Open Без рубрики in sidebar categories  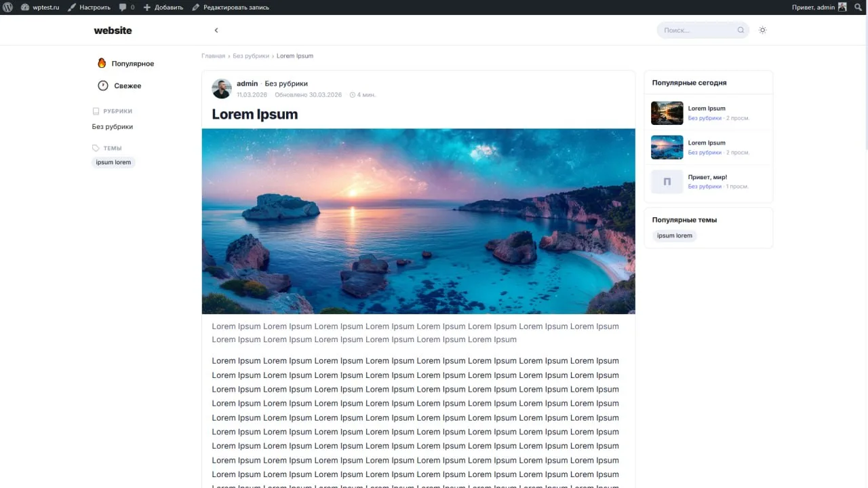tap(113, 127)
